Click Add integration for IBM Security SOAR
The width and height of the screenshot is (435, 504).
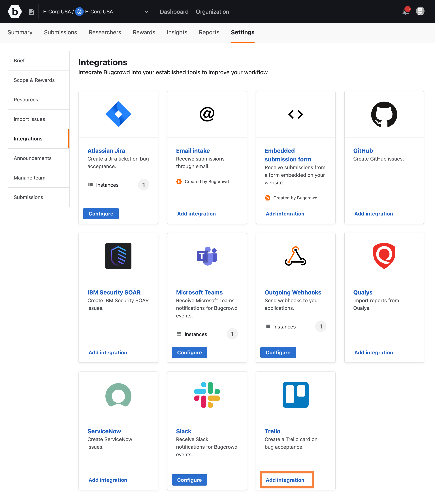click(x=108, y=353)
